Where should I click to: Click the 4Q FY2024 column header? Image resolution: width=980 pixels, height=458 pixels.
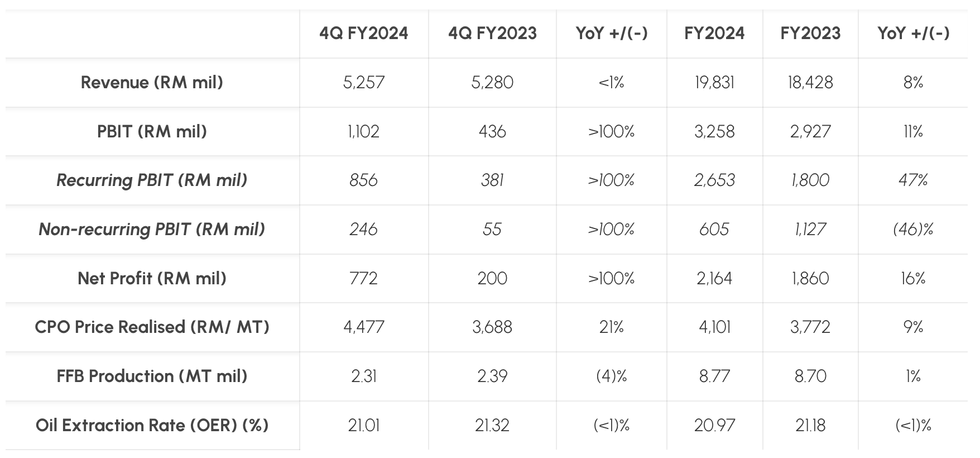pos(364,34)
